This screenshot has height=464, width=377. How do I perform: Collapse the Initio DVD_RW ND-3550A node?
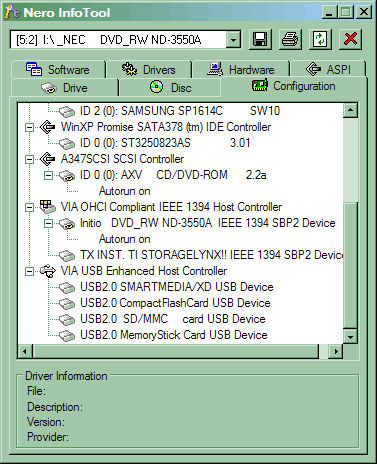tap(48, 223)
